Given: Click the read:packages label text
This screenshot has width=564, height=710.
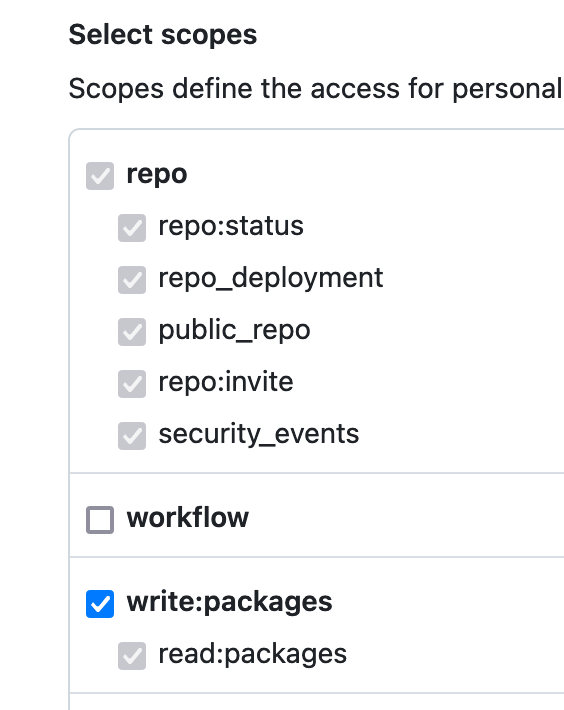Looking at the screenshot, I should pyautogui.click(x=253, y=655).
